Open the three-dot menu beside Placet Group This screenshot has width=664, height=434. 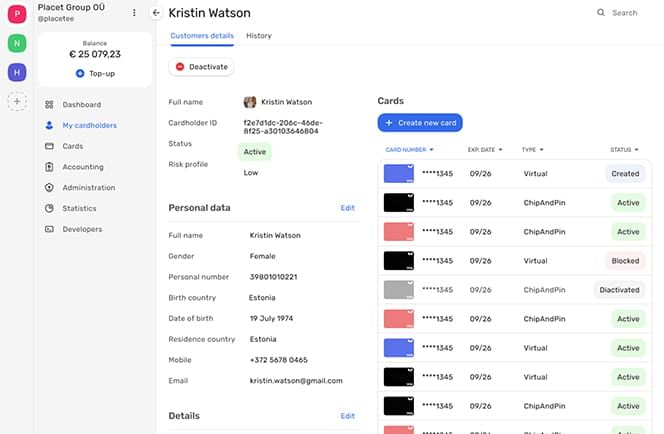click(x=134, y=13)
